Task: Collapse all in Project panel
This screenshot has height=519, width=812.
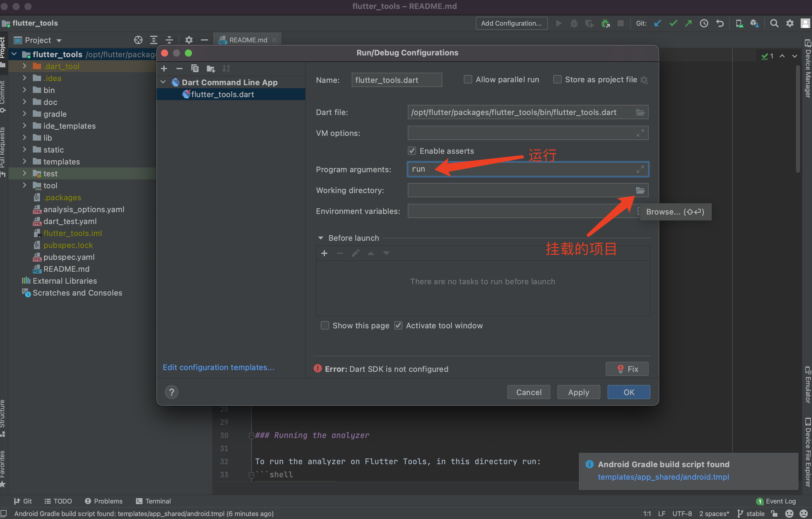Action: coord(169,40)
